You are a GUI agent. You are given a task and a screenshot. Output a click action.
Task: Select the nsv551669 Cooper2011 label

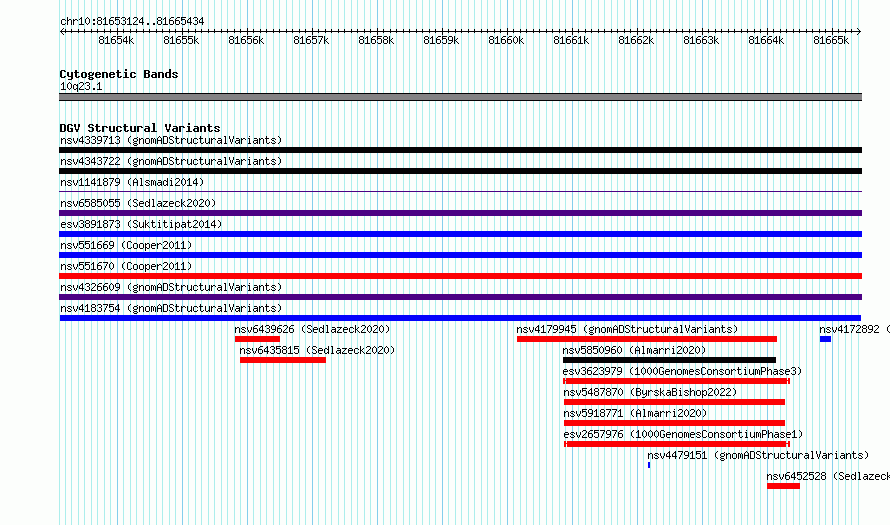[126, 245]
